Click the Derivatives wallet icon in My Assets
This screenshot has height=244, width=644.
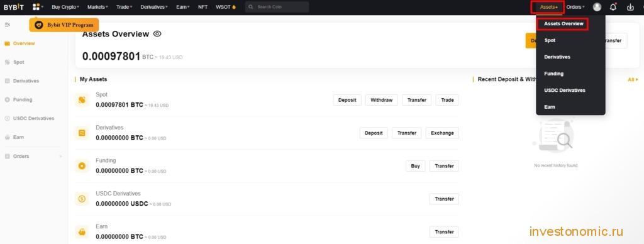[x=82, y=133]
